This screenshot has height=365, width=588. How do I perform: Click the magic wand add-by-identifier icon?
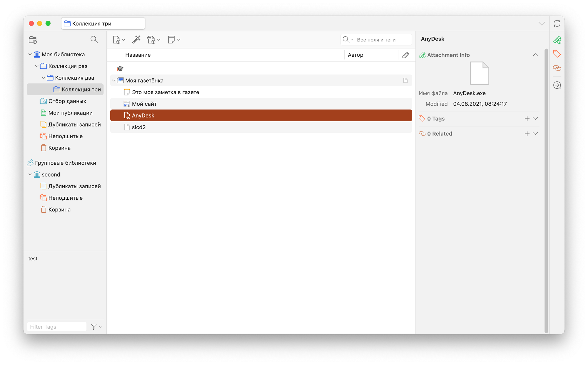pos(136,40)
